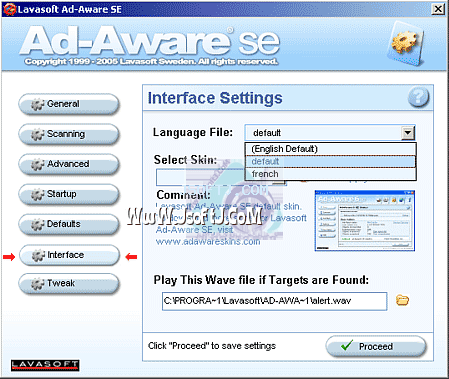Open the Scanning settings section
This screenshot has width=449, height=379.
(x=69, y=134)
